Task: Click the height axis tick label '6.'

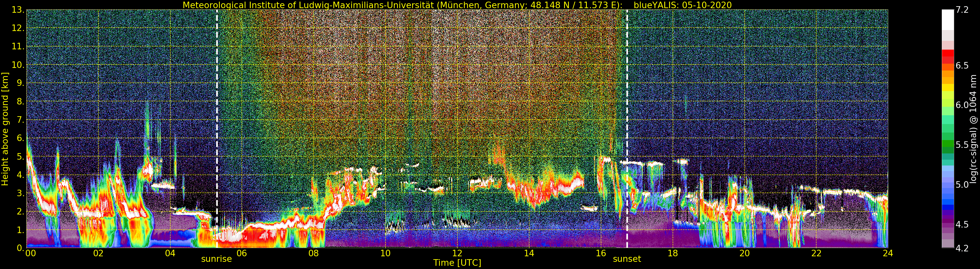Action: (x=20, y=138)
